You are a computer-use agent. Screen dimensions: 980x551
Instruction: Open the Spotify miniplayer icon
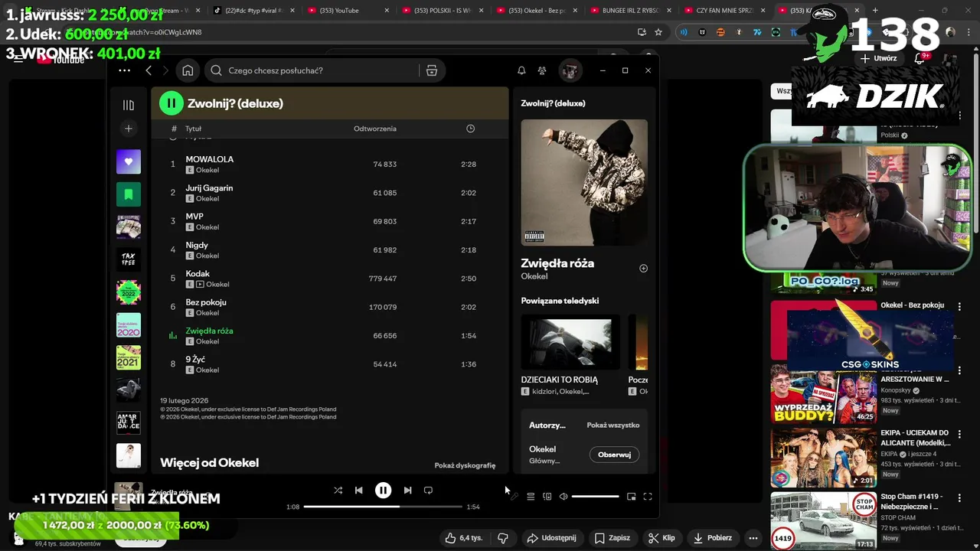click(x=631, y=497)
